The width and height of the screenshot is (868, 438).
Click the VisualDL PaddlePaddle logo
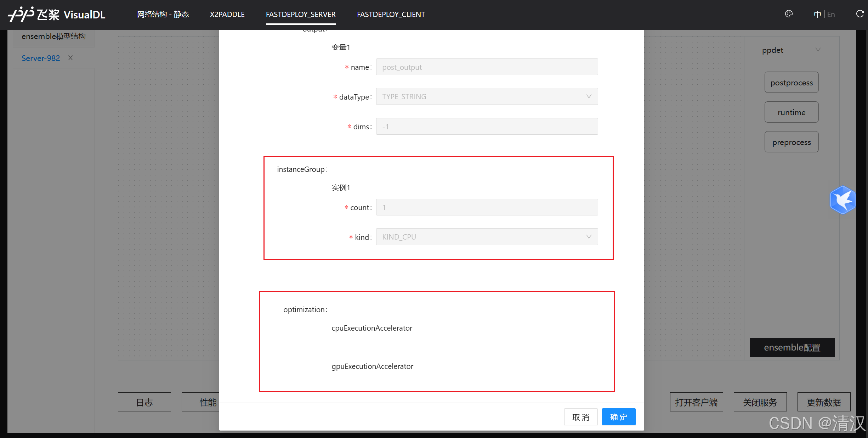pyautogui.click(x=57, y=15)
